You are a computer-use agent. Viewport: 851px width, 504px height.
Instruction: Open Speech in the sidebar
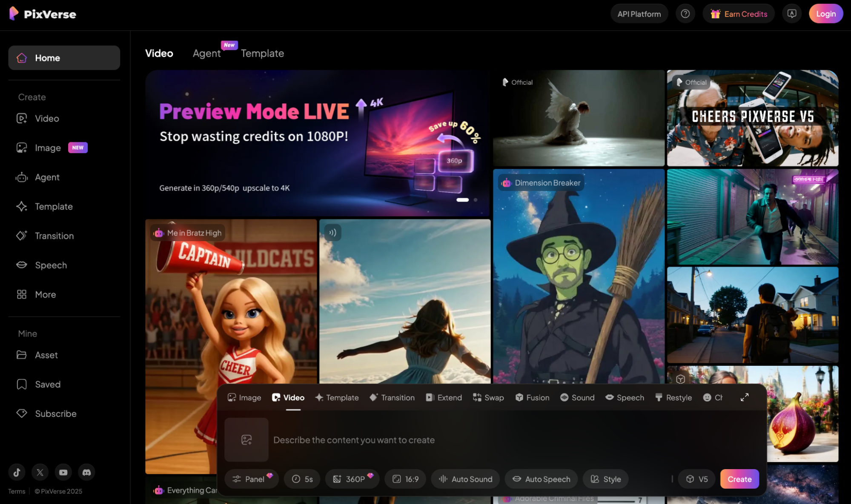click(x=64, y=265)
